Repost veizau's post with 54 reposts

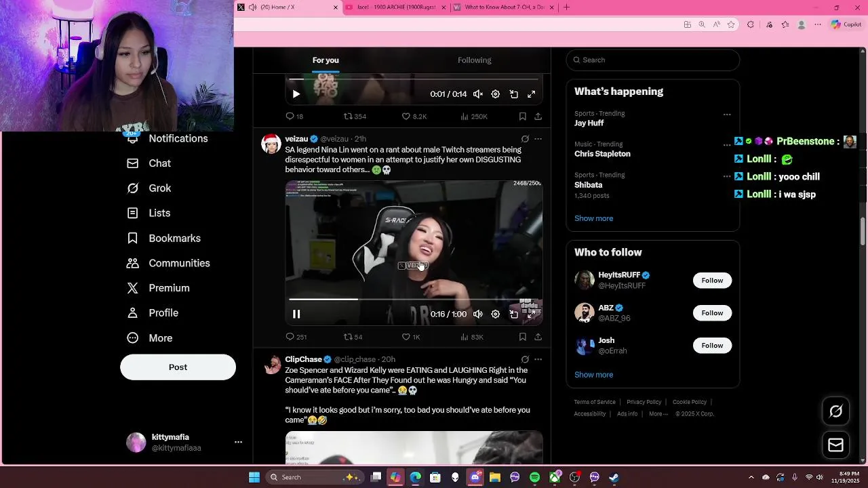[x=353, y=337]
